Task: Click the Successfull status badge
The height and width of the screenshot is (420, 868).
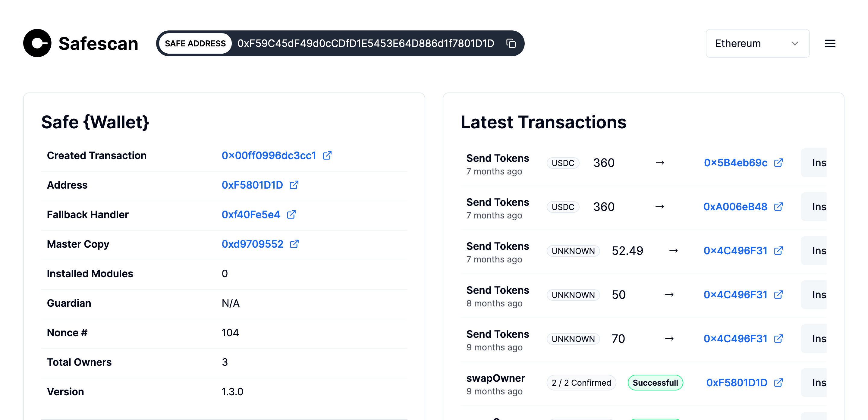Action: 655,383
